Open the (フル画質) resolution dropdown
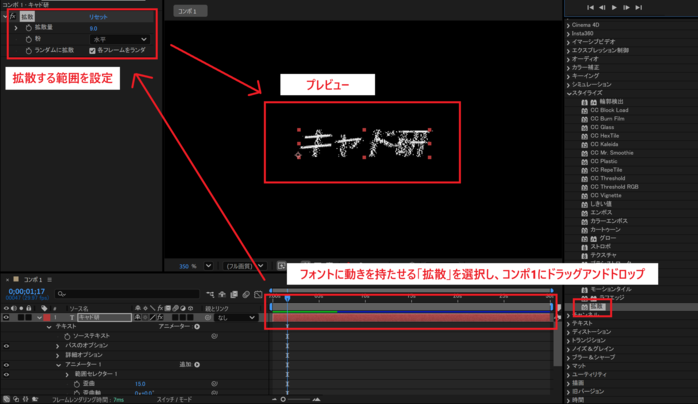 pos(244,266)
